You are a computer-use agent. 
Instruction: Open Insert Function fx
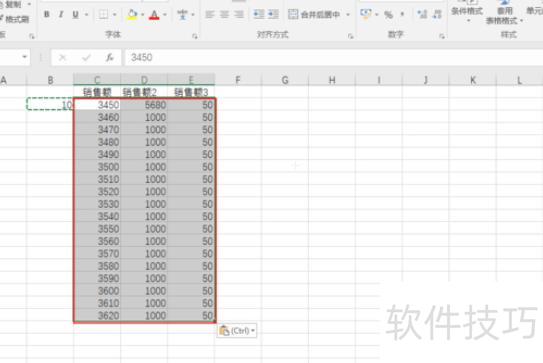pyautogui.click(x=109, y=57)
